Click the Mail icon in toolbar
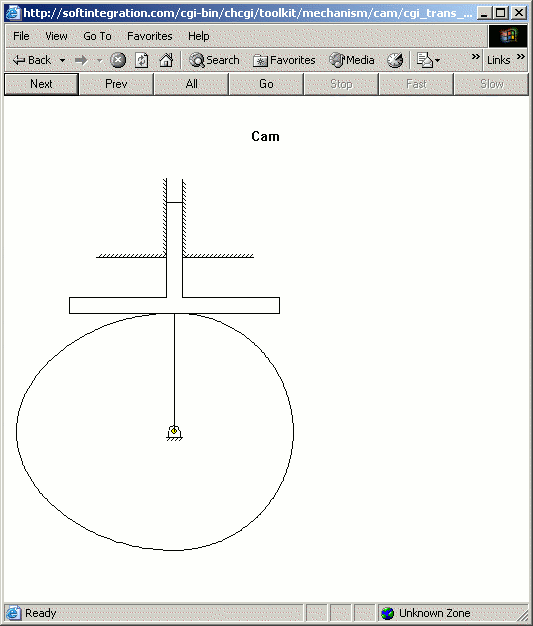 [425, 60]
